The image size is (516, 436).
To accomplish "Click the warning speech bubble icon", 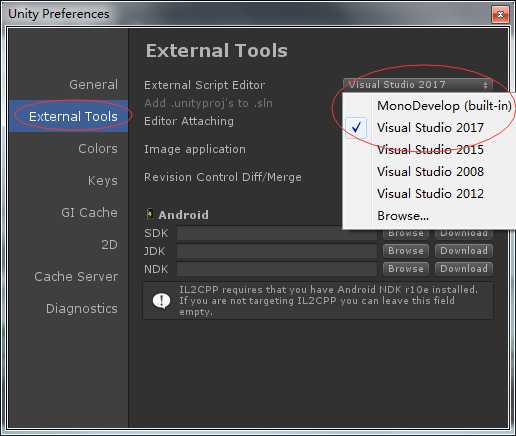I will click(x=161, y=301).
